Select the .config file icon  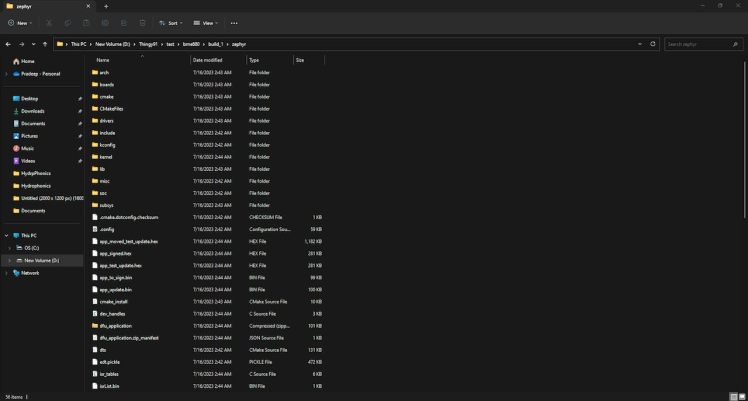(94, 229)
